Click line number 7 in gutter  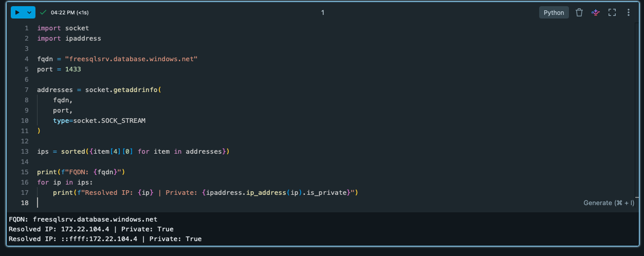[27, 90]
